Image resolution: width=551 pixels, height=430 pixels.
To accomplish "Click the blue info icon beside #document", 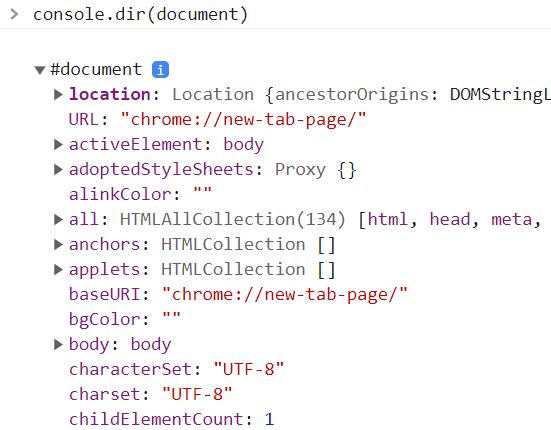I will [x=160, y=70].
